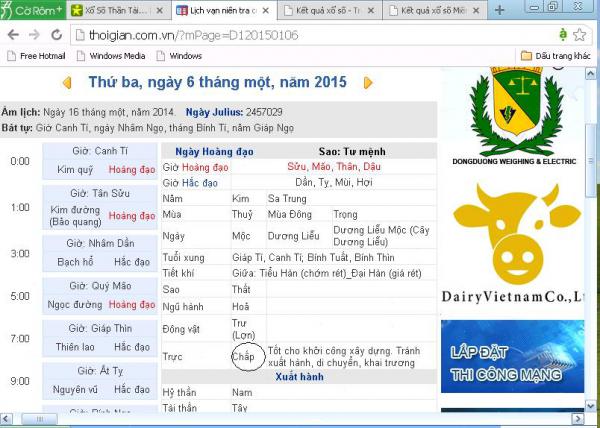Screen dimensions: 600x428
Task: Close the Lịch vạn niên tab
Action: click(x=266, y=11)
